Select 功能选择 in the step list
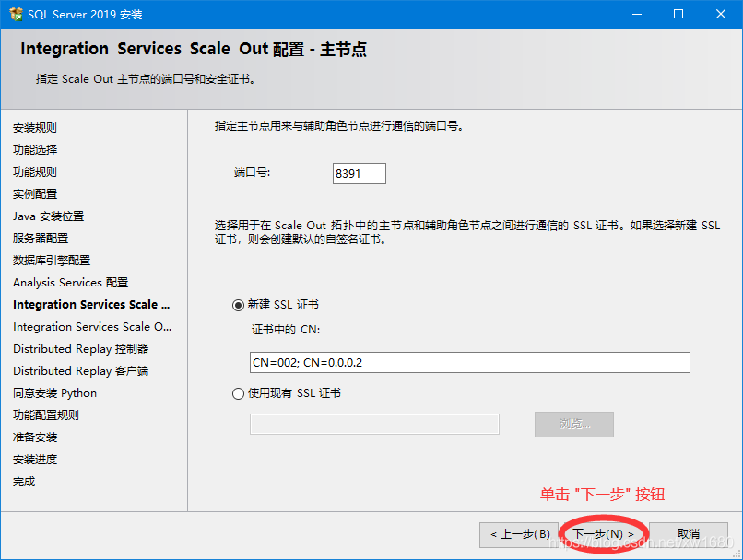The height and width of the screenshot is (560, 743). coord(35,149)
